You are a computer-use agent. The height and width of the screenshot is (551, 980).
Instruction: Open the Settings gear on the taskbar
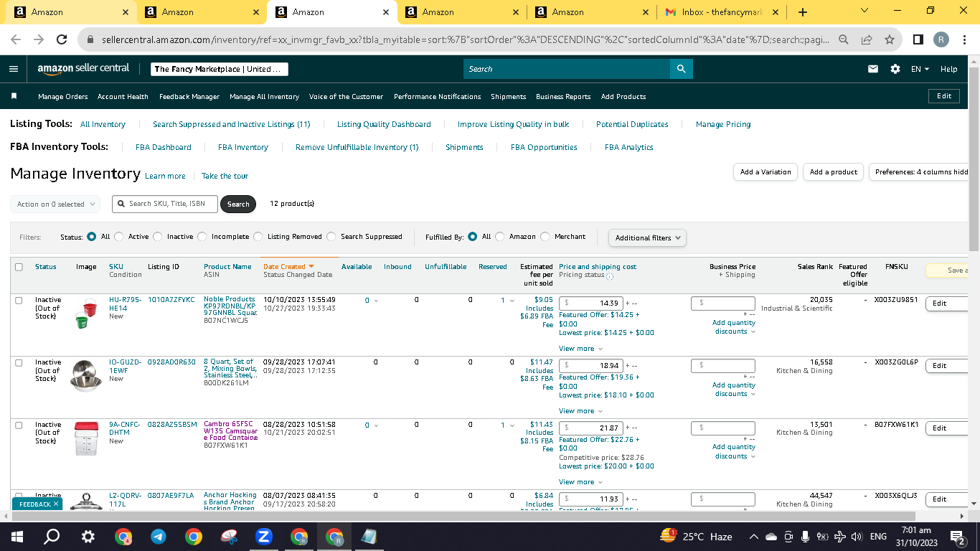pos(88,536)
